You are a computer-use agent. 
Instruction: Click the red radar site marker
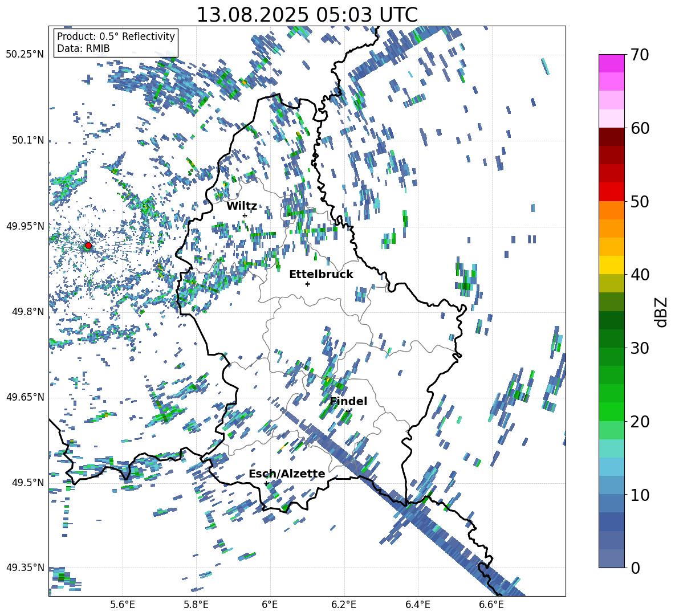click(x=88, y=245)
